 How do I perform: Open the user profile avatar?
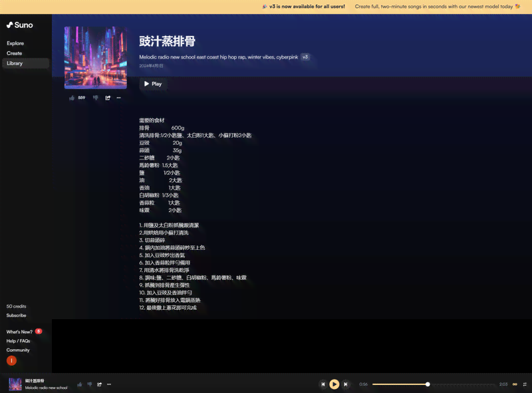(11, 361)
